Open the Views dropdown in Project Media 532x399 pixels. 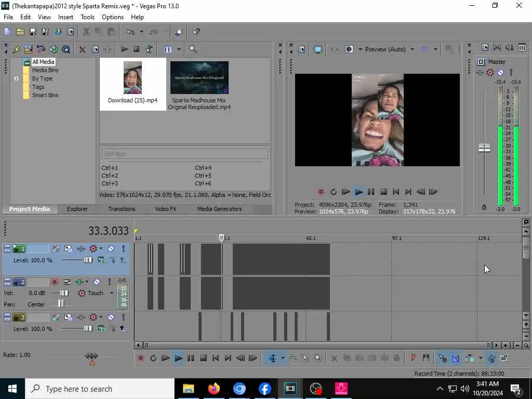coord(179,49)
